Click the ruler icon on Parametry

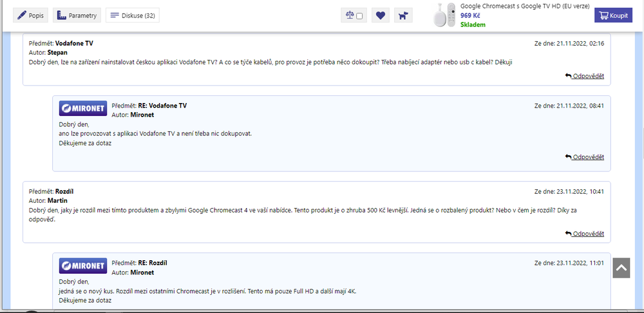[61, 15]
